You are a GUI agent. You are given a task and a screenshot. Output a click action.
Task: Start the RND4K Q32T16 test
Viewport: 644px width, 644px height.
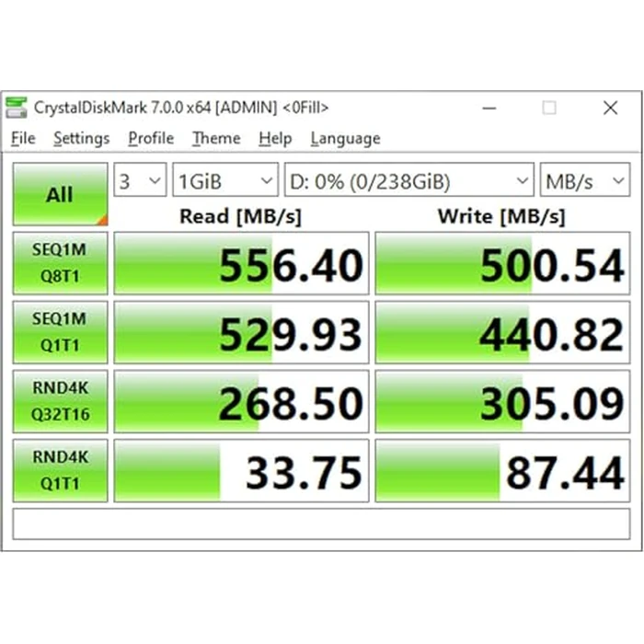click(61, 401)
